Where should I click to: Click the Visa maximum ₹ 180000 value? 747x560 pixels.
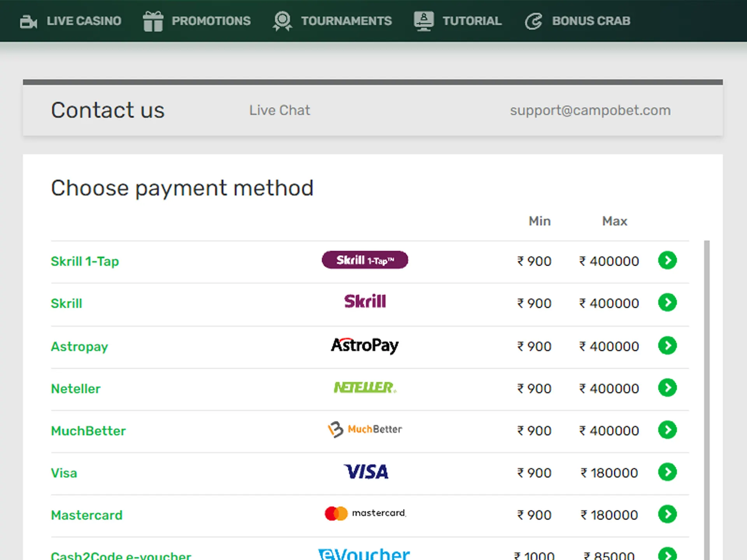(x=609, y=473)
